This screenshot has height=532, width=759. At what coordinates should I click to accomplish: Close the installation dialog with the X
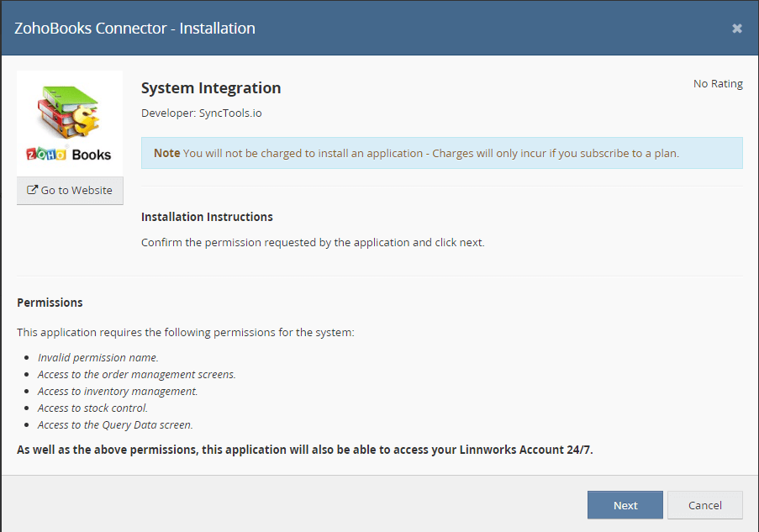tap(736, 29)
